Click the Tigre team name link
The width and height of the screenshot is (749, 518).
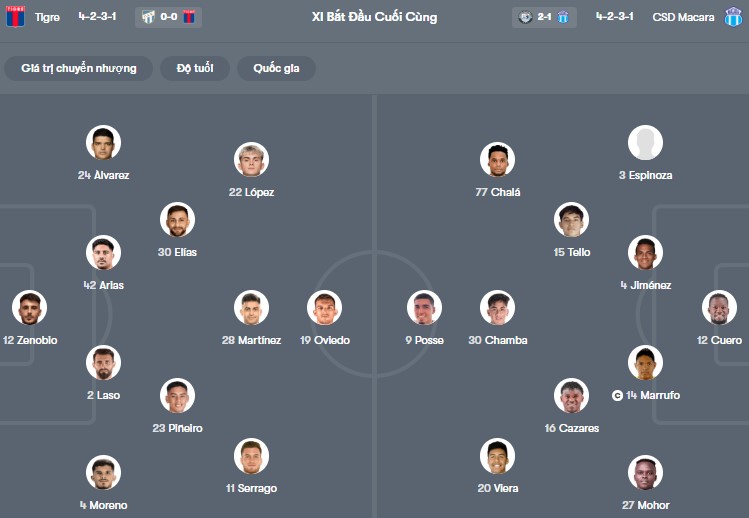47,17
